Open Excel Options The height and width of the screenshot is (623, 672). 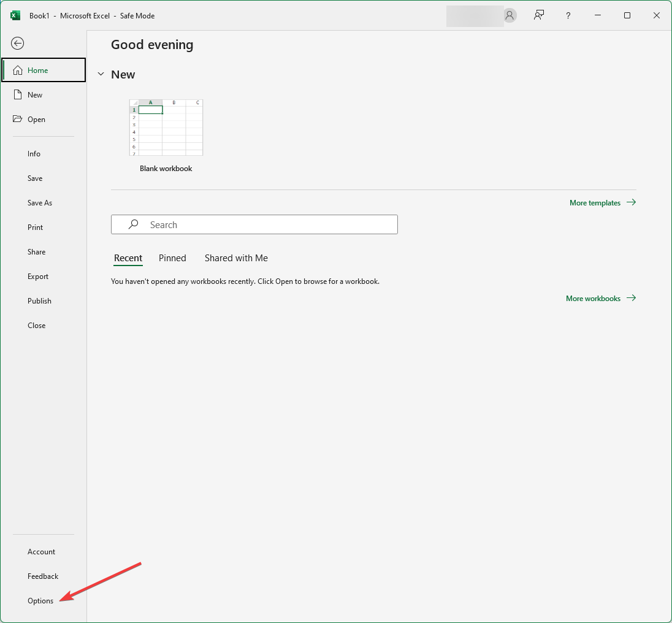[x=40, y=601]
